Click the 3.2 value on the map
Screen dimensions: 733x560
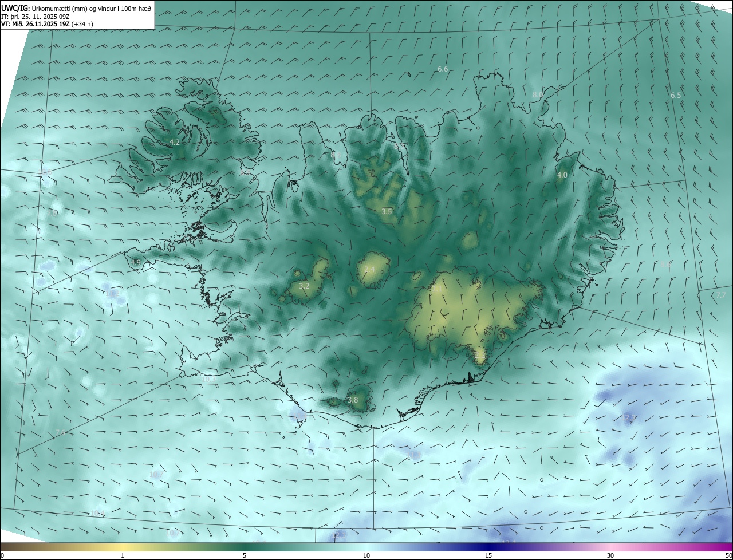coord(304,286)
